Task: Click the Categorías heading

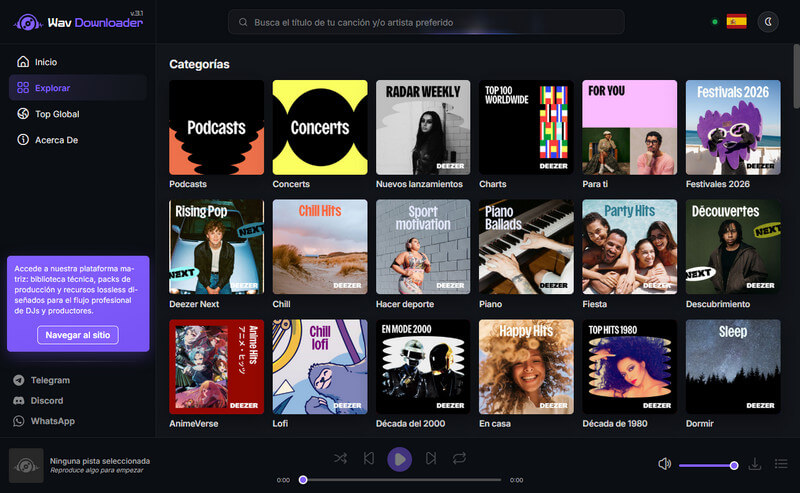Action: (x=199, y=64)
